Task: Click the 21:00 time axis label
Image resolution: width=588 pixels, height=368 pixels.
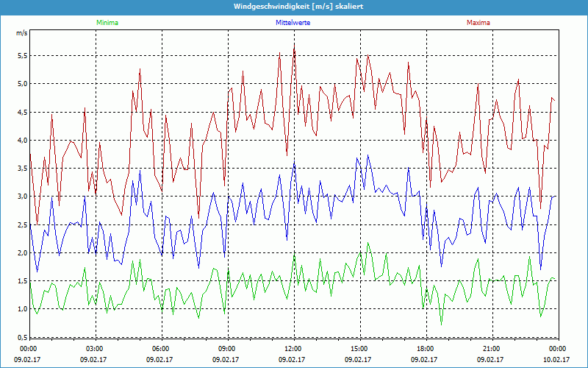Action: coord(491,349)
